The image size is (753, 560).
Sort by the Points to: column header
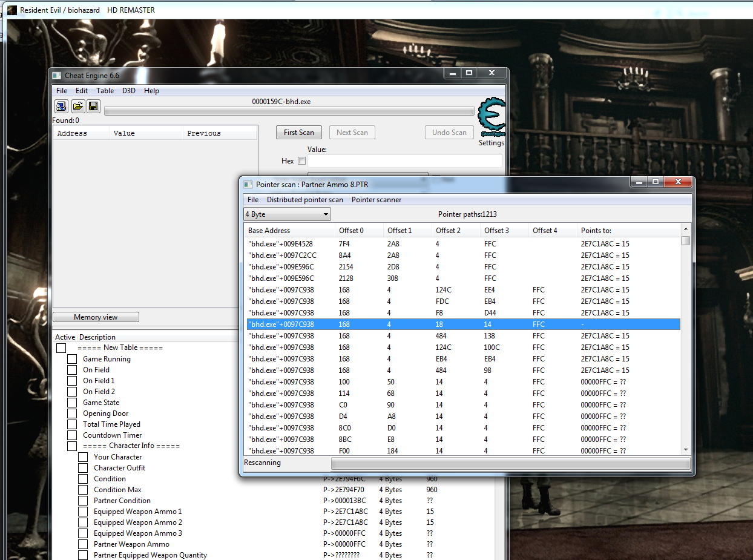[x=628, y=231]
